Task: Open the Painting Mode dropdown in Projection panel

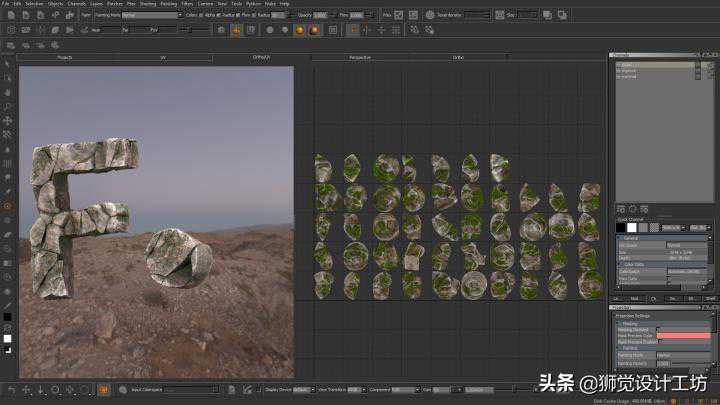Action: [684, 355]
